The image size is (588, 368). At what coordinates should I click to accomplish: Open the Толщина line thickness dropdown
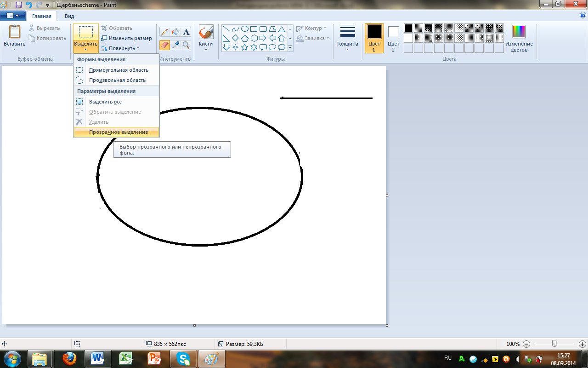347,49
